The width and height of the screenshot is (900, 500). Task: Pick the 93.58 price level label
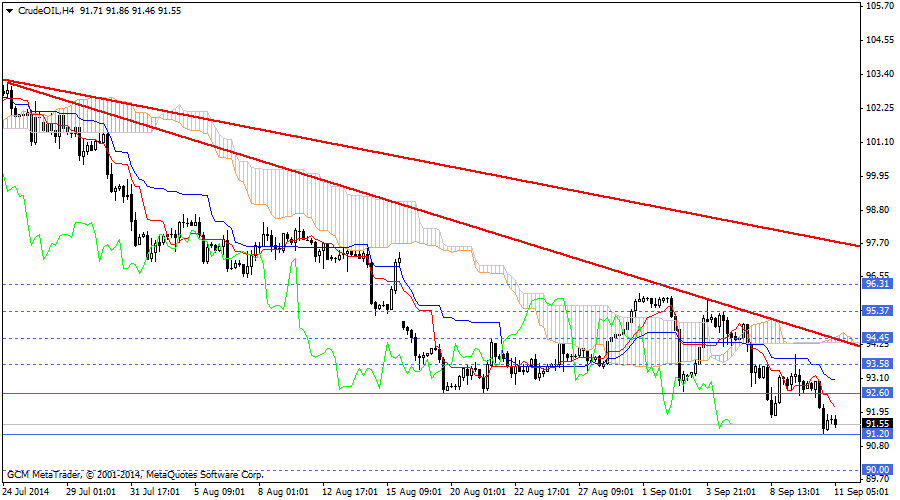coord(877,363)
